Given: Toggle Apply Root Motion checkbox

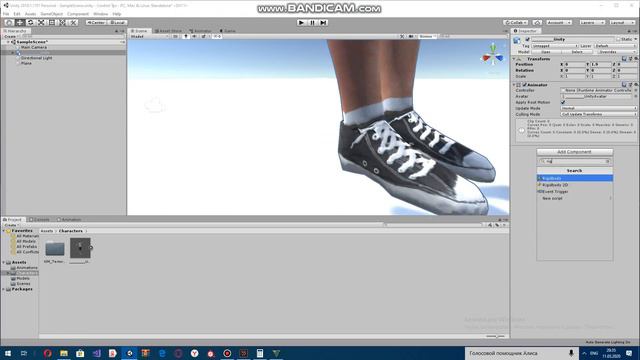Looking at the screenshot, I should click(563, 102).
